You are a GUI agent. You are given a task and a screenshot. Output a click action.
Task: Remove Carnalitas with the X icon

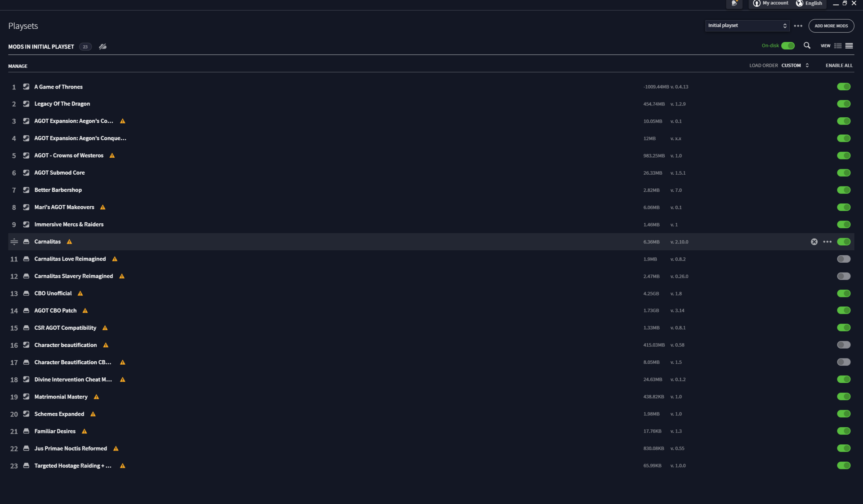[x=814, y=242]
